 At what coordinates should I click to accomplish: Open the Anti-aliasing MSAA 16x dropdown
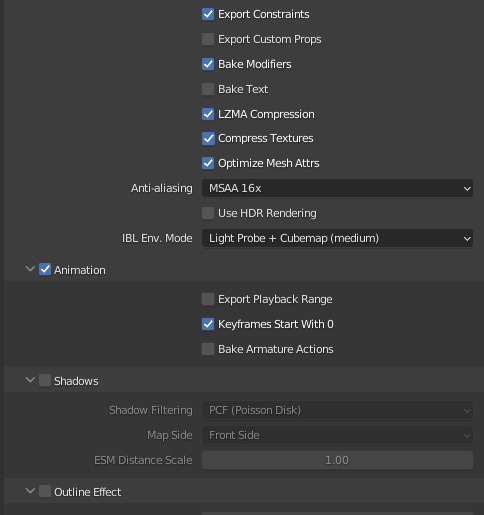(337, 188)
